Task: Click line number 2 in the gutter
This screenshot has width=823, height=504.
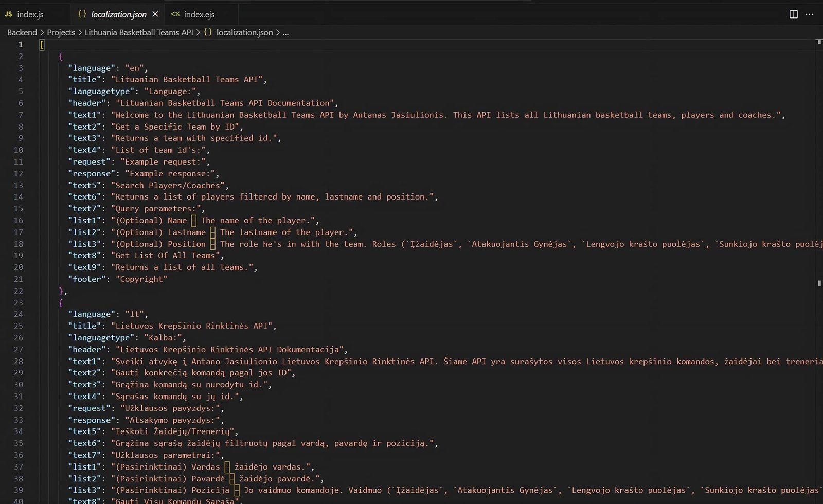Action: (21, 56)
